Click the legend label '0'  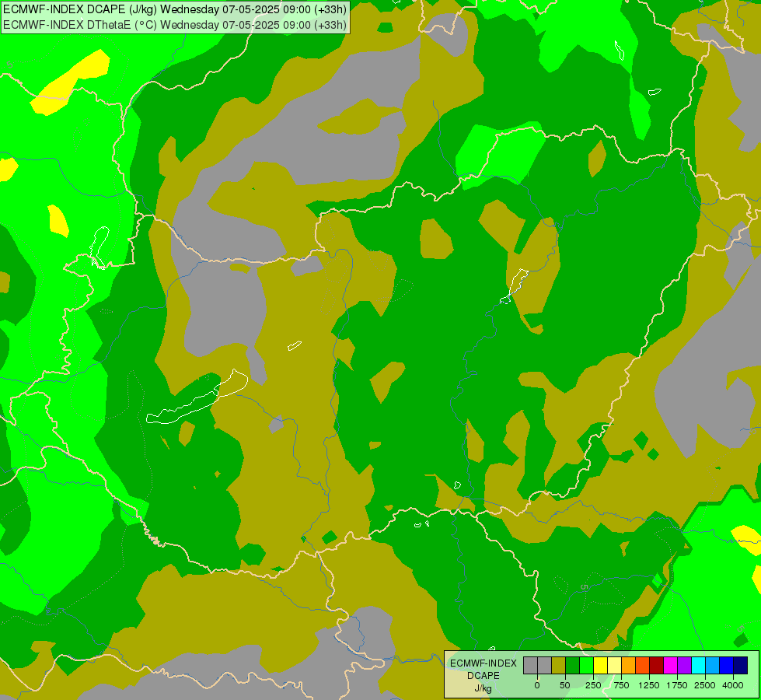pos(537,685)
